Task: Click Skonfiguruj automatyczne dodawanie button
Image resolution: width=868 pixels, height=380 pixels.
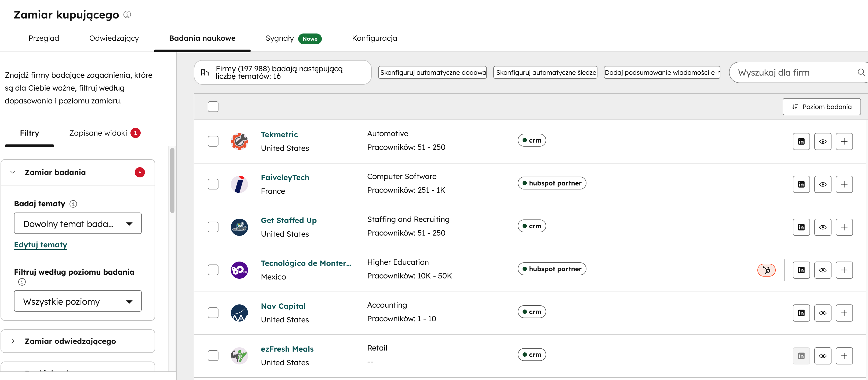Action: (x=432, y=72)
